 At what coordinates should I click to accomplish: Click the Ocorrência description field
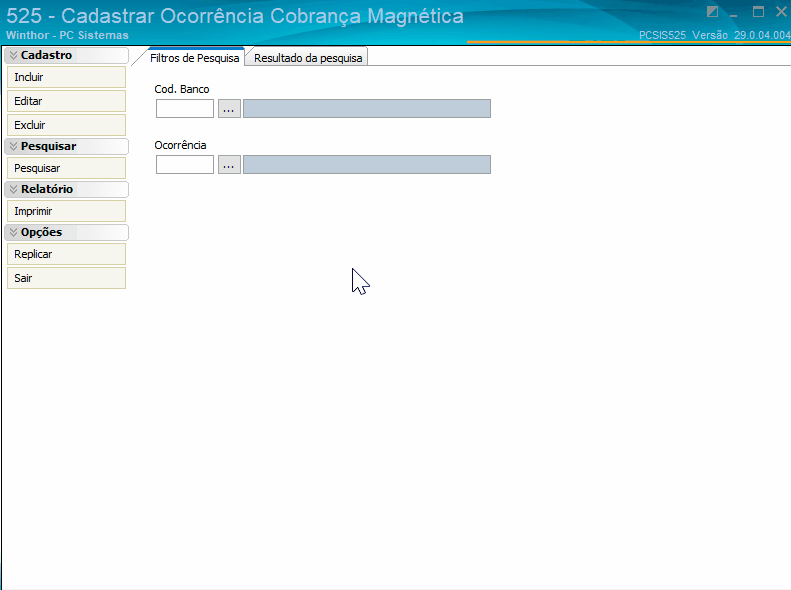(x=367, y=164)
